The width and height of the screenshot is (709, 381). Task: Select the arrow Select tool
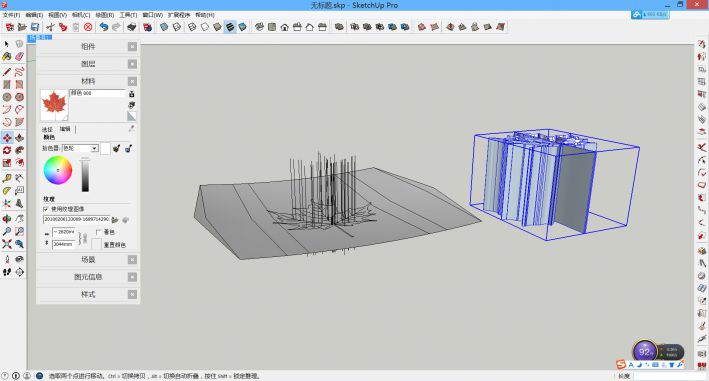point(6,44)
